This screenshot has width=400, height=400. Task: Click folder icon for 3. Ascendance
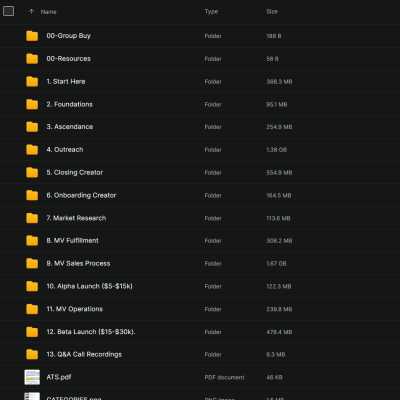coord(32,127)
